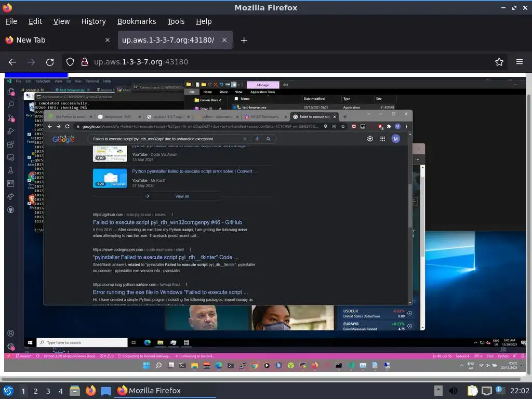This screenshot has width=532, height=399.
Task: Click Python 3.9.9 interpreter status item
Action: [x=70, y=356]
